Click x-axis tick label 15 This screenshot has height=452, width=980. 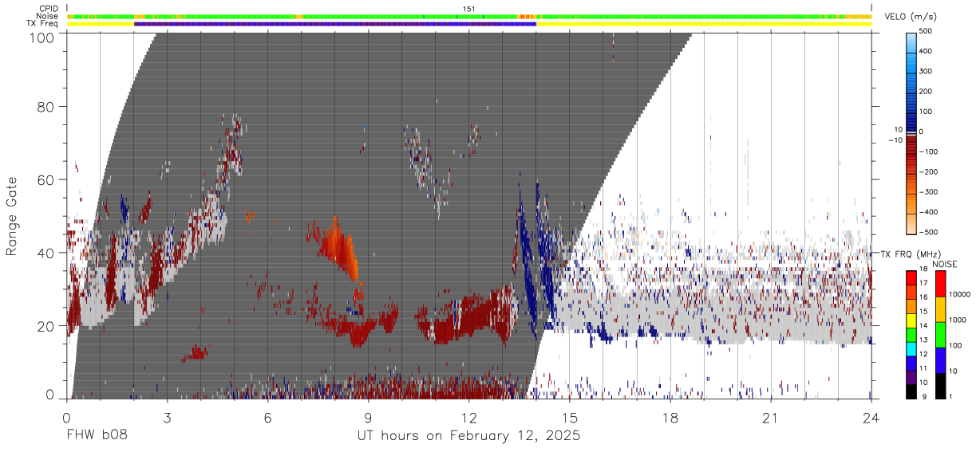pyautogui.click(x=570, y=417)
